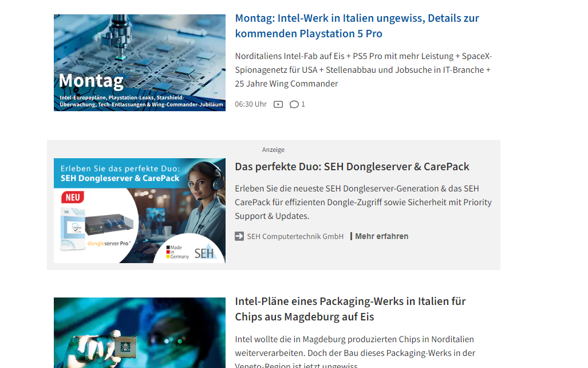Open the SEH Computertechnik GmbH sponsor link
Viewport: 588px width, 368px height.
pyautogui.click(x=295, y=237)
